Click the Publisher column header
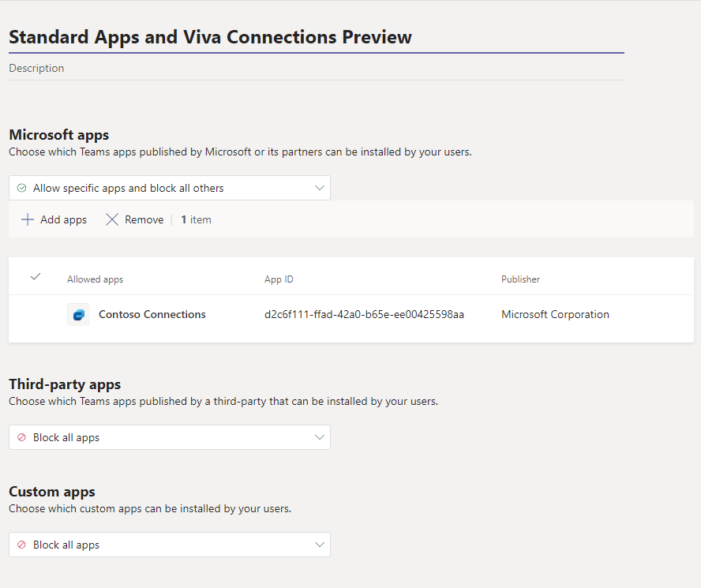 520,279
